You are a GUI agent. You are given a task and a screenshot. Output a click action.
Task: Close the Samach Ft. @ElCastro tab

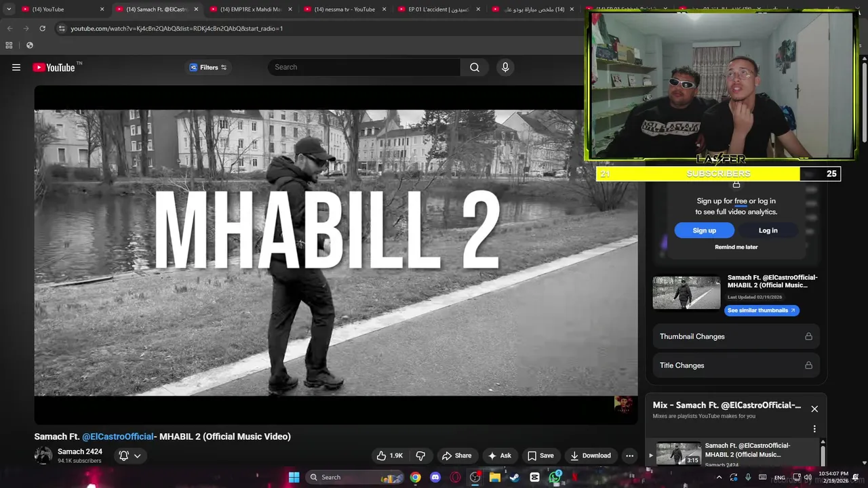tap(196, 9)
